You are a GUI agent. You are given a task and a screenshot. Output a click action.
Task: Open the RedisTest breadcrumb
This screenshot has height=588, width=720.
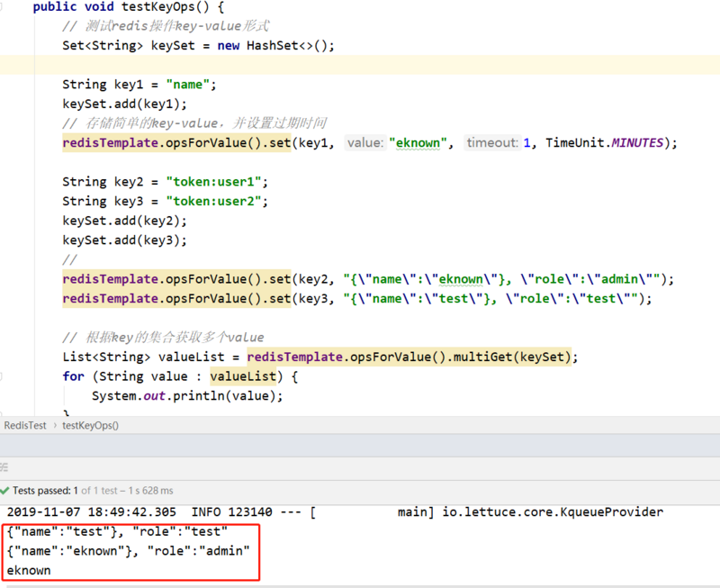24,426
